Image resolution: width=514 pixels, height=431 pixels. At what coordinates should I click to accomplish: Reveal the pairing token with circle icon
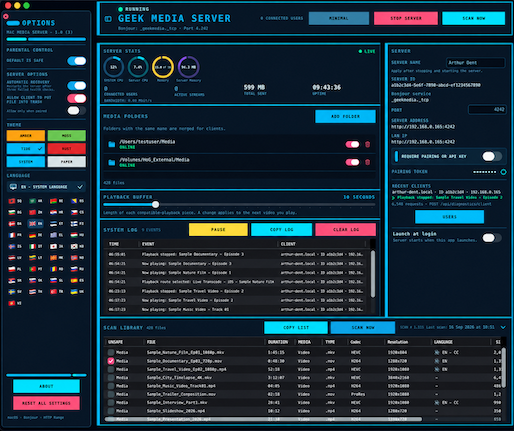[x=503, y=172]
